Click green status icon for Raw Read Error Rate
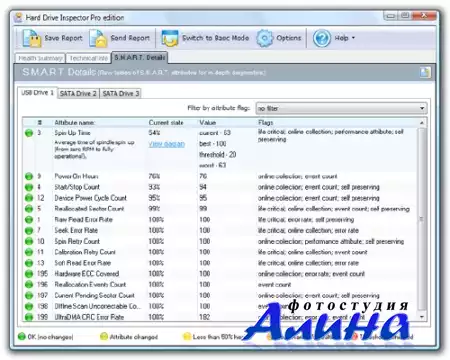The height and width of the screenshot is (360, 450). point(29,220)
